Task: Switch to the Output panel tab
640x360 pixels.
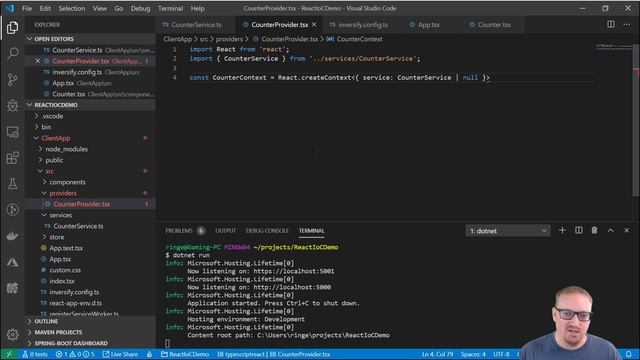Action: pyautogui.click(x=225, y=231)
